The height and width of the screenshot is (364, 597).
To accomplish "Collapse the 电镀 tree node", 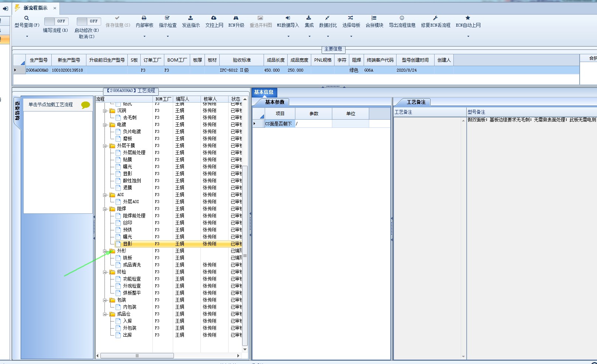I will [105, 125].
